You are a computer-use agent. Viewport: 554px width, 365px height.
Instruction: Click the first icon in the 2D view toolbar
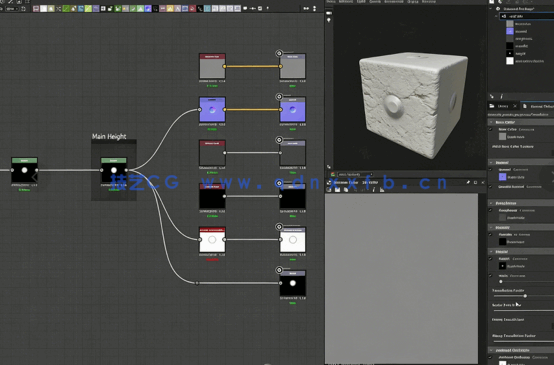click(x=329, y=190)
